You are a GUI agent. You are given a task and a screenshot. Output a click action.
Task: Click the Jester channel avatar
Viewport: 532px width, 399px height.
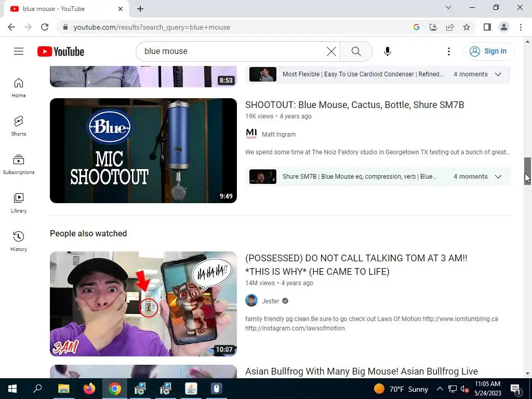tap(251, 301)
